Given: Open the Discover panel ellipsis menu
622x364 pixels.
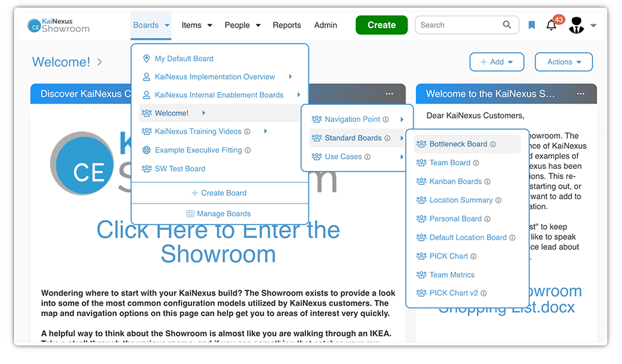Looking at the screenshot, I should point(389,94).
